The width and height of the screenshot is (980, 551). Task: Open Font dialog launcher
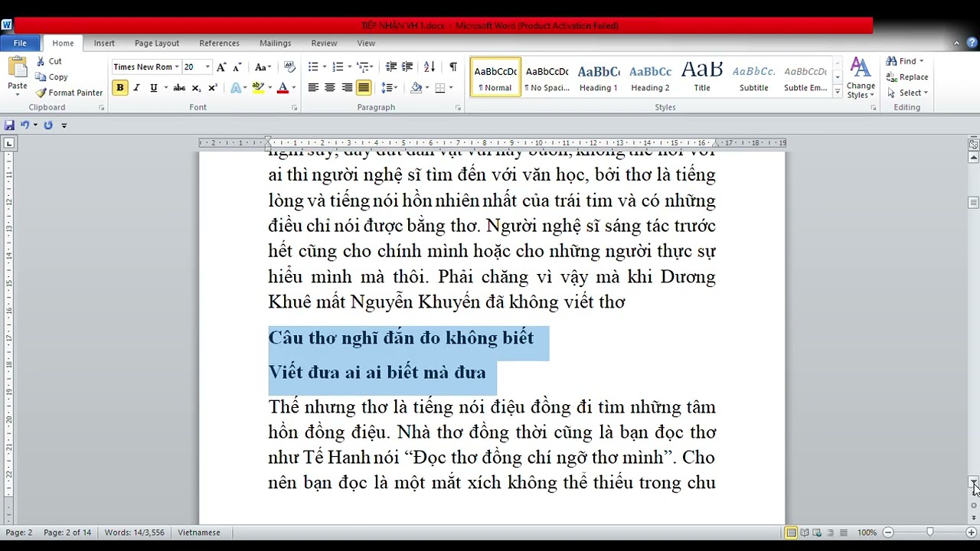pyautogui.click(x=293, y=108)
